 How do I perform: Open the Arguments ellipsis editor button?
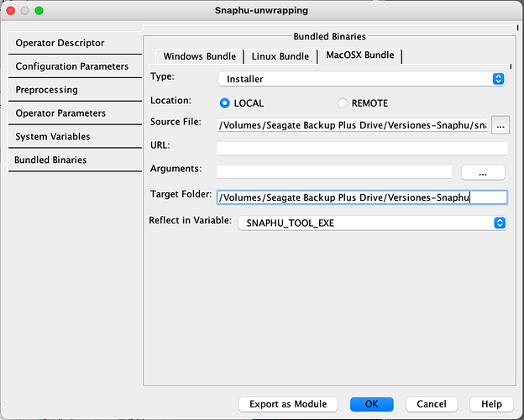(x=483, y=173)
